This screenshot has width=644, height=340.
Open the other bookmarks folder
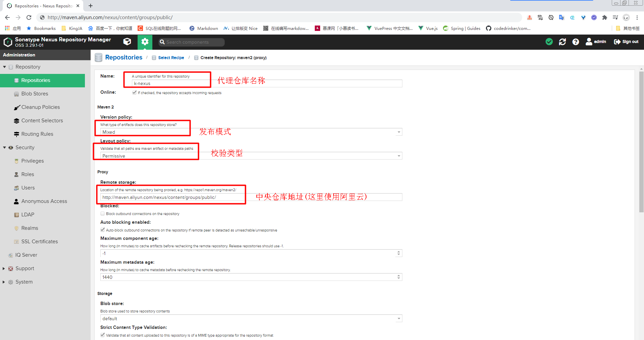tap(628, 28)
